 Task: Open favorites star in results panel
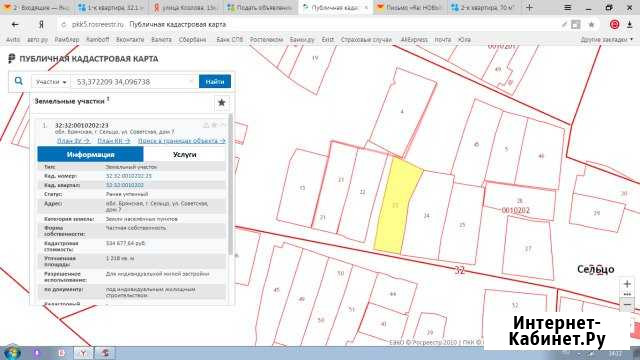tap(222, 103)
